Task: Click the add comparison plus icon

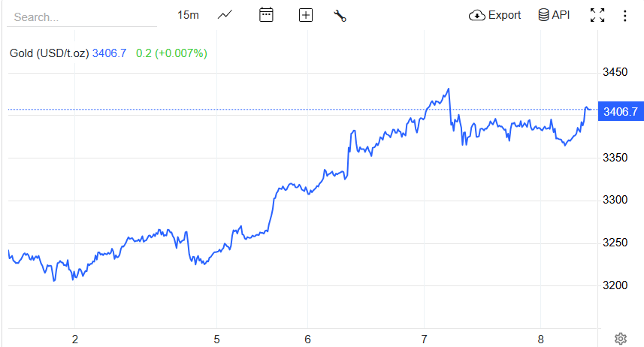Action: coord(305,15)
